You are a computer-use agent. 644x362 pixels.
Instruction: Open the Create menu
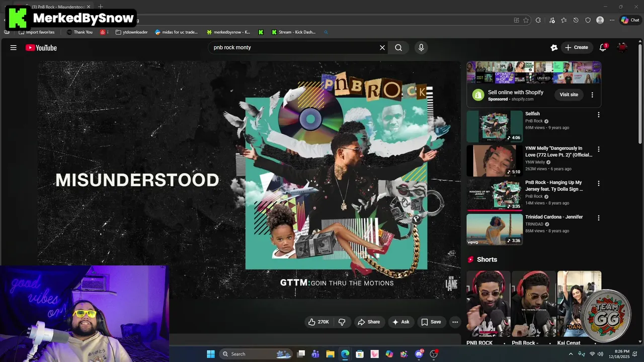(x=577, y=48)
